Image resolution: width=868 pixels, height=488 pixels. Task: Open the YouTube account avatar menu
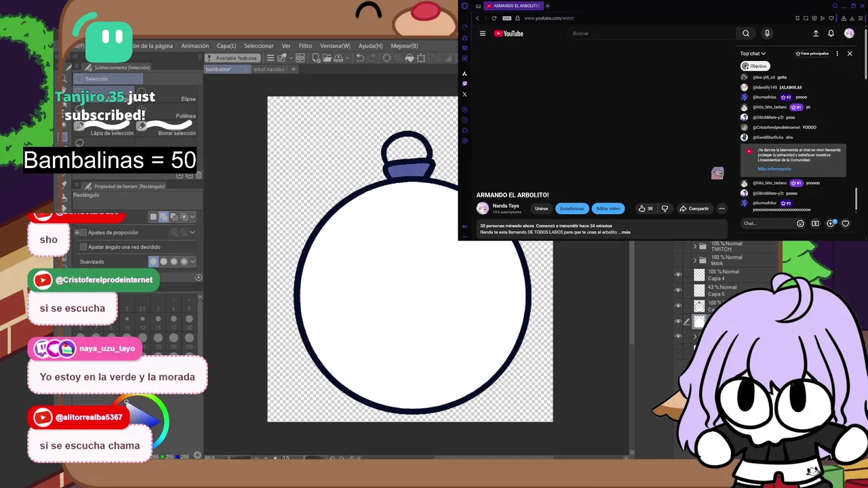849,33
